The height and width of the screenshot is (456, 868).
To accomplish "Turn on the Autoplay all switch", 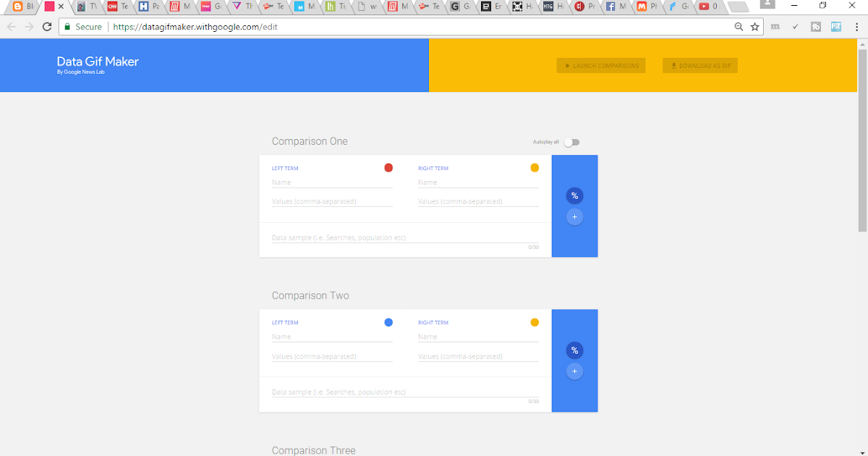I will (x=572, y=142).
